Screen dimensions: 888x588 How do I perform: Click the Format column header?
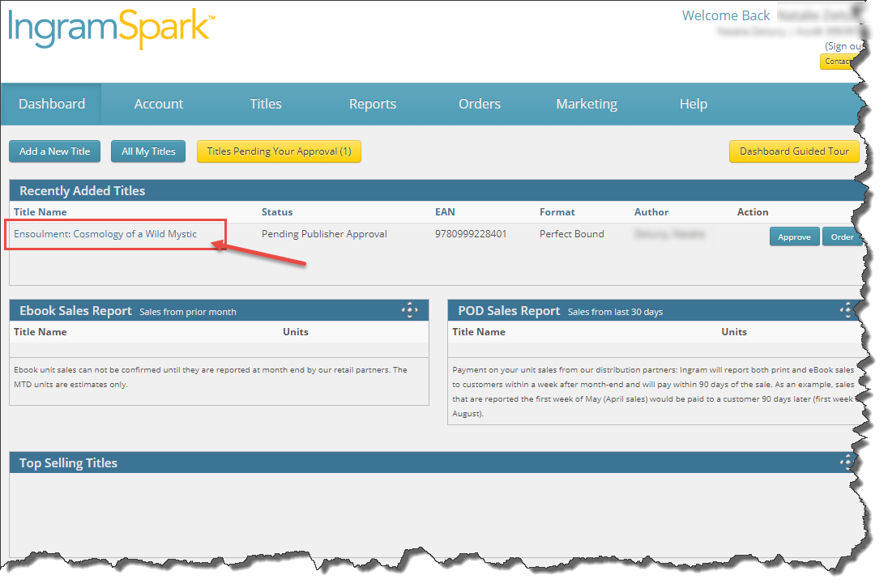(557, 212)
